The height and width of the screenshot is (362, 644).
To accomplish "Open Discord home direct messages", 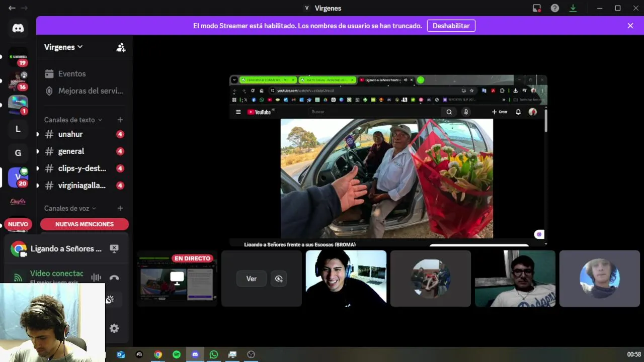I will (18, 28).
